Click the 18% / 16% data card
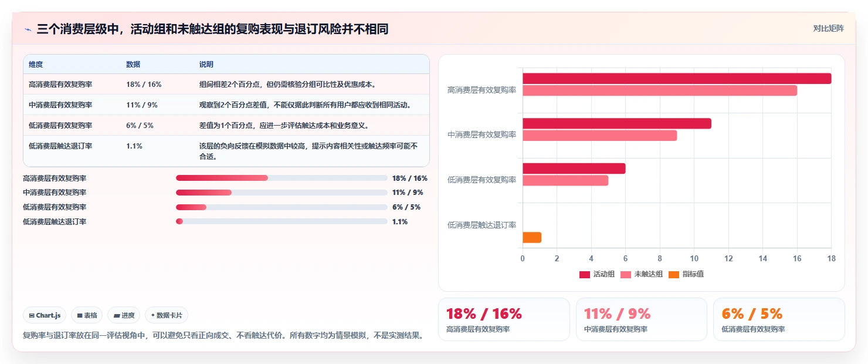868x364 pixels. click(x=504, y=319)
